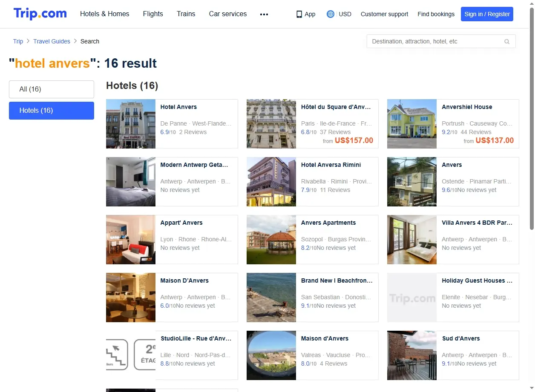Click 37 Reviews text
The height and width of the screenshot is (392, 535).
pyautogui.click(x=335, y=132)
